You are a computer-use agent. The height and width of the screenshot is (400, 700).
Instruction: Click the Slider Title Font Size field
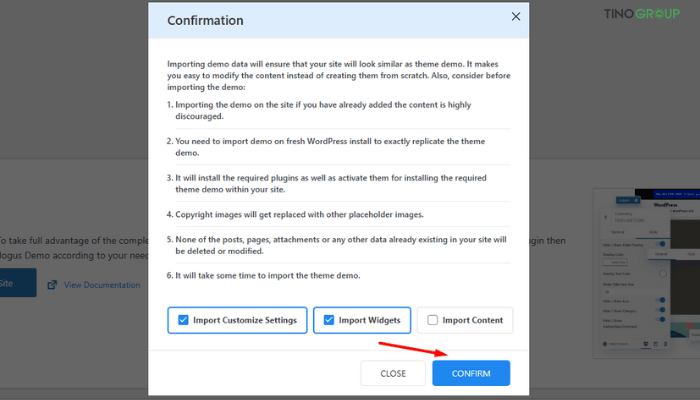633,292
